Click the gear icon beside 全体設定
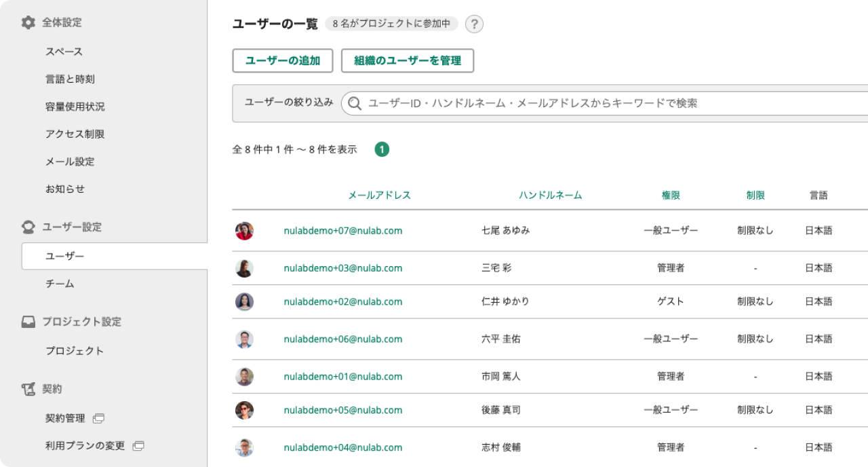The width and height of the screenshot is (868, 467). pyautogui.click(x=28, y=22)
